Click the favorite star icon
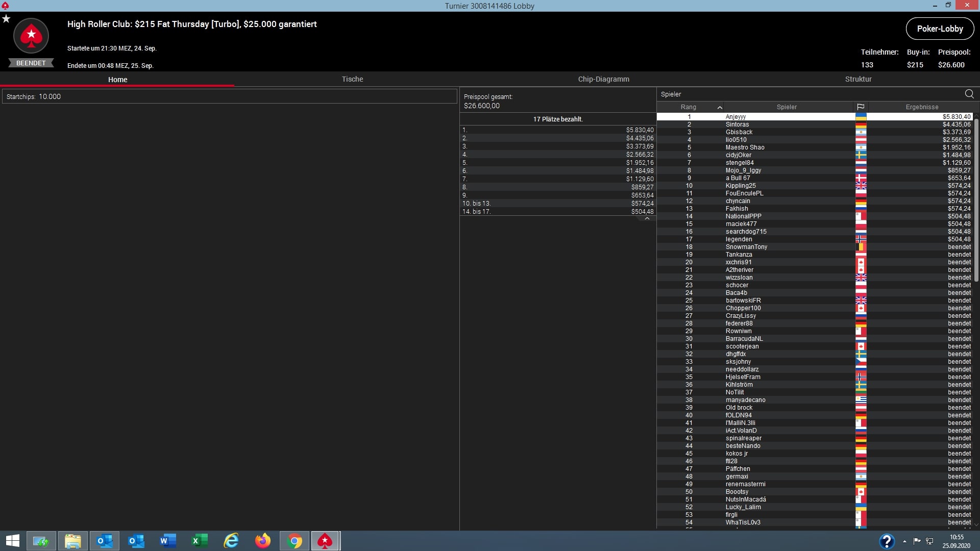 6,19
